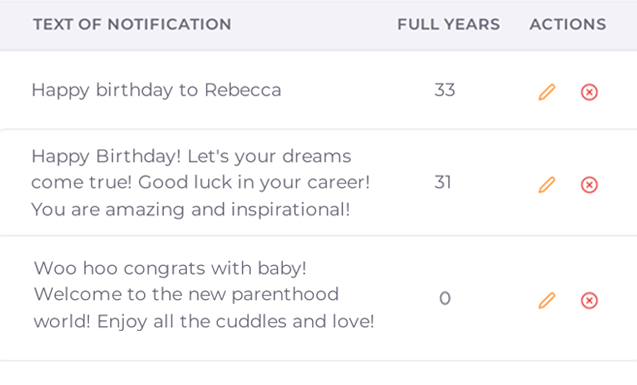Delete the Woo hoo congrats with baby notification
This screenshot has width=637, height=385.
point(589,301)
